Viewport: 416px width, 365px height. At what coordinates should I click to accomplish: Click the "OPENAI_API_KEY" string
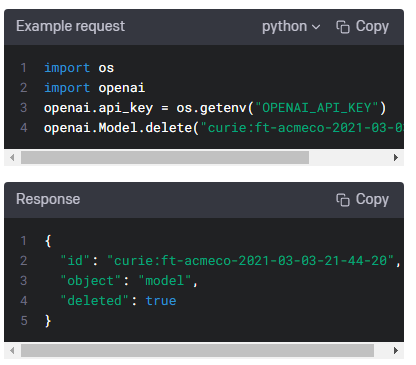317,108
